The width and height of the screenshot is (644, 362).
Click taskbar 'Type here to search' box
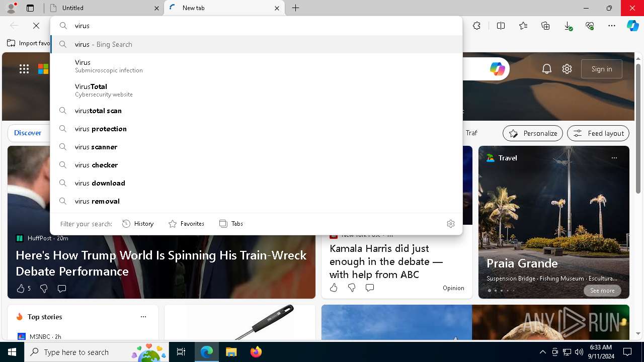click(98, 352)
